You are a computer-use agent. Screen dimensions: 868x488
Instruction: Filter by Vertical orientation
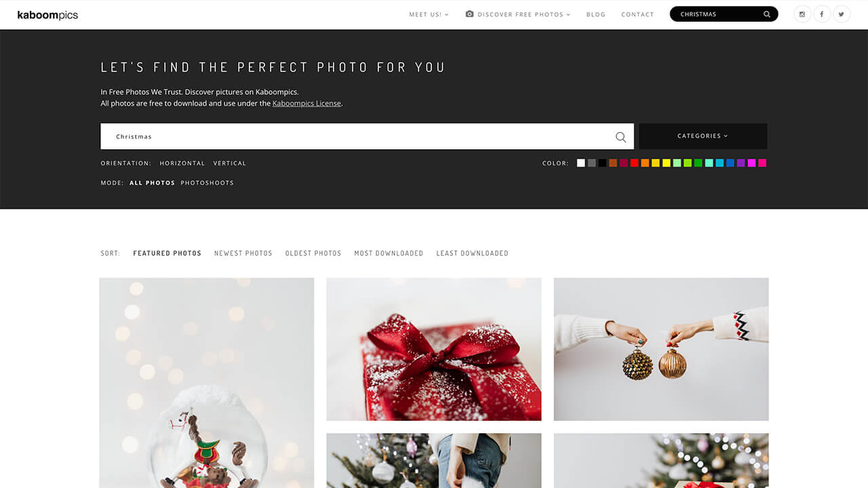pyautogui.click(x=230, y=163)
